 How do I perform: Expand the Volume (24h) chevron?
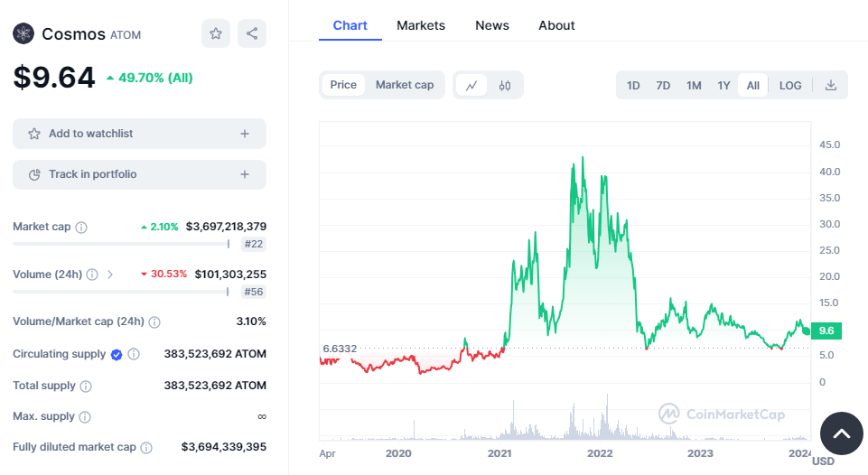click(x=110, y=275)
